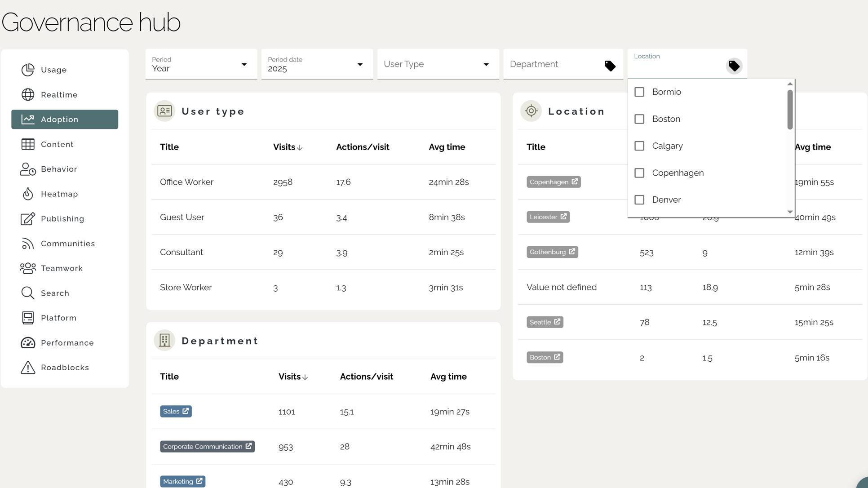This screenshot has height=488, width=868.
Task: Click the Roadblocks warning triangle icon
Action: [x=28, y=367]
